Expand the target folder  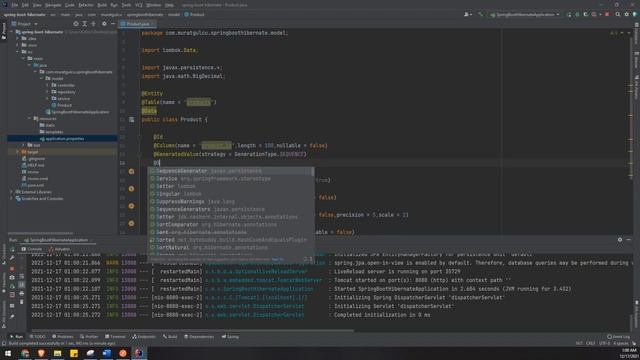click(x=18, y=152)
